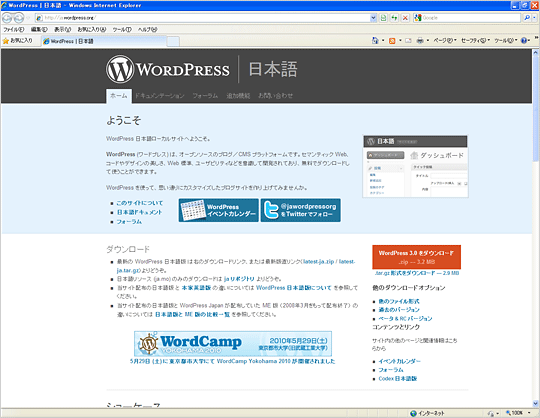The image size is (540, 418).
Task: Select the ドキュメンテーション navigation tab
Action: [159, 96]
